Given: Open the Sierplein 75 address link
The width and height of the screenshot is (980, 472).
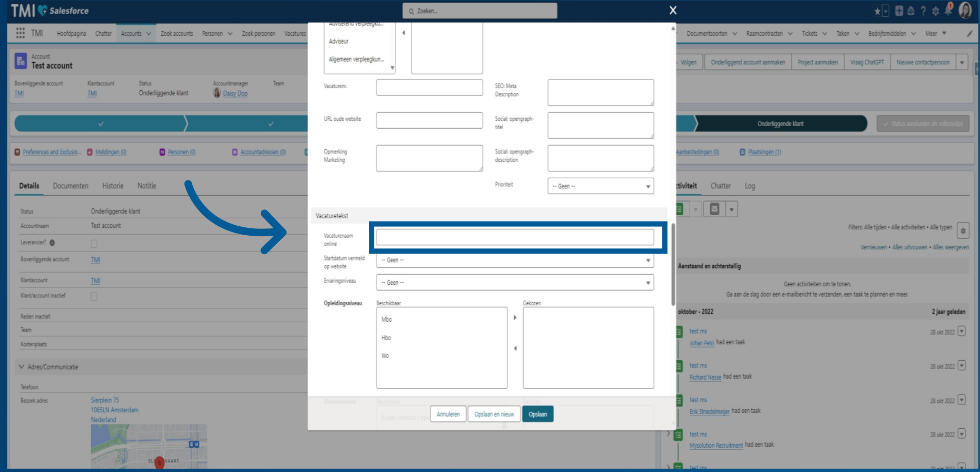Looking at the screenshot, I should 105,400.
